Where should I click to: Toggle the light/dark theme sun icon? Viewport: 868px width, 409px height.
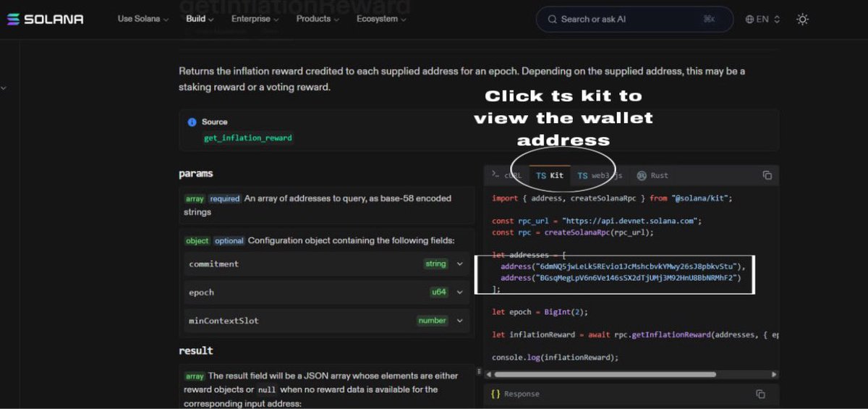pos(802,20)
